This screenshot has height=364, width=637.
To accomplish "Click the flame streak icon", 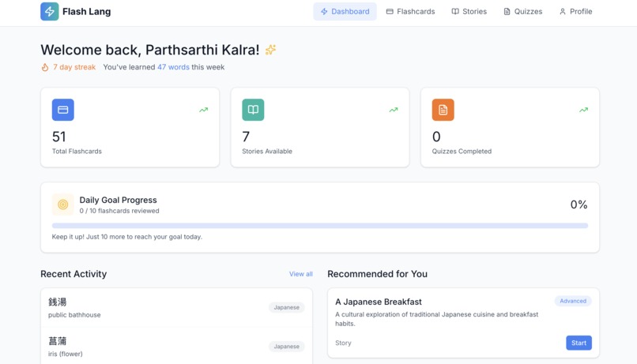I will (45, 67).
